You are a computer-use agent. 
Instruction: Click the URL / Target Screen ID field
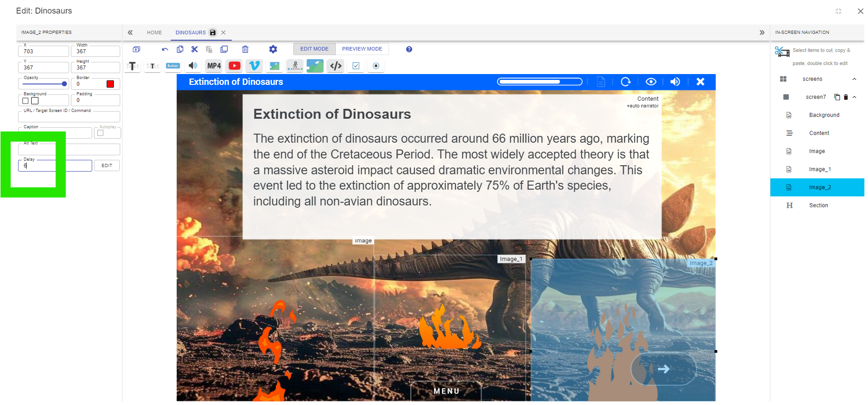69,116
